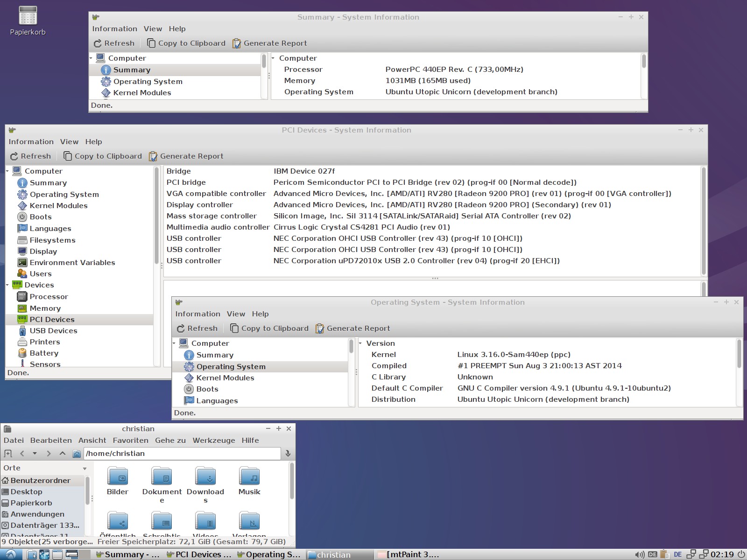Click Copy to Clipboard in the Summary window
Image resolution: width=747 pixels, height=560 pixels.
click(186, 43)
